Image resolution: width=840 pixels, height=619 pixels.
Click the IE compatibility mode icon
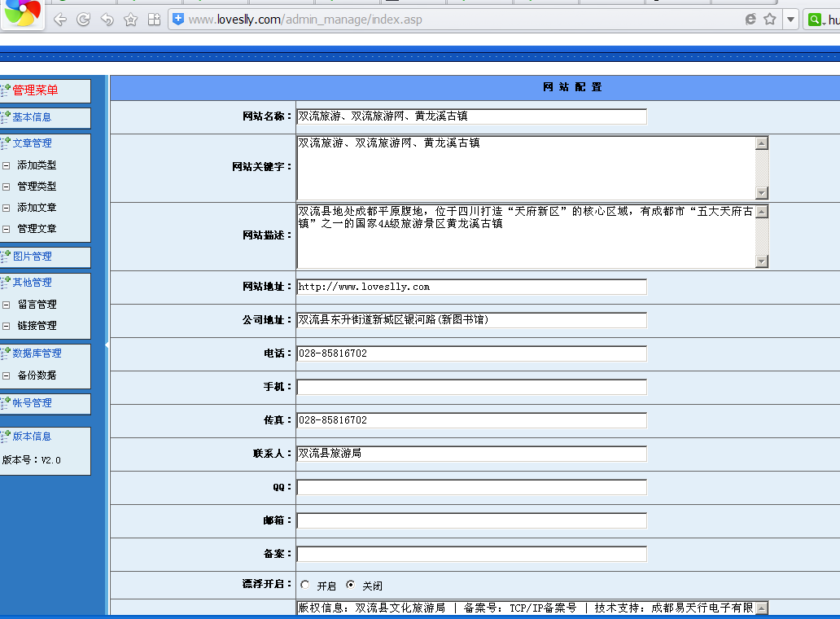[x=750, y=20]
